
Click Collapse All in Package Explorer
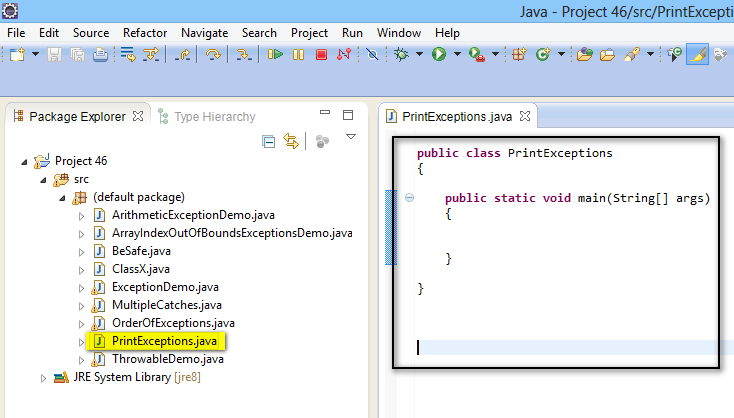(268, 141)
